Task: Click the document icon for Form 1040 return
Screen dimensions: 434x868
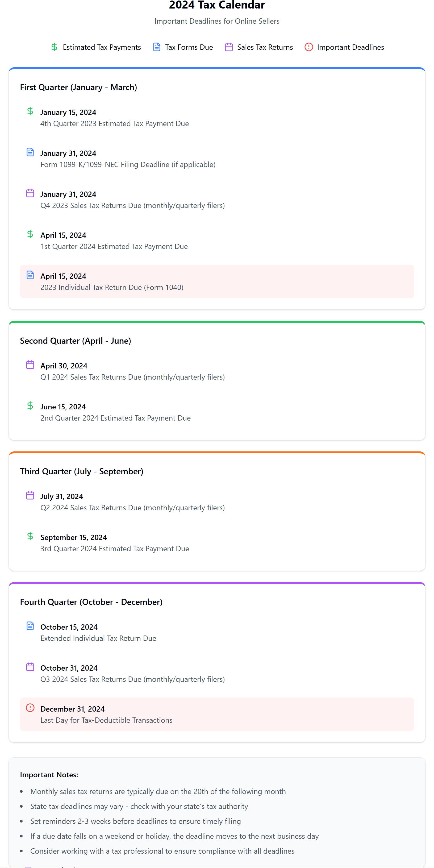Action: 30,275
